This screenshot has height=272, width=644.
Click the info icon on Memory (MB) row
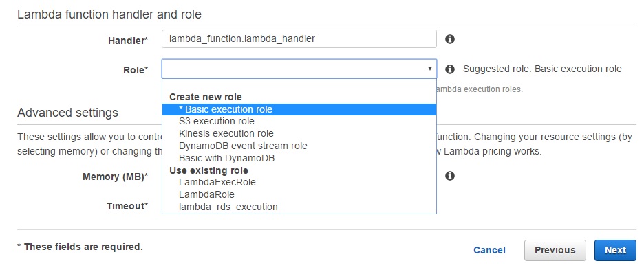(450, 176)
